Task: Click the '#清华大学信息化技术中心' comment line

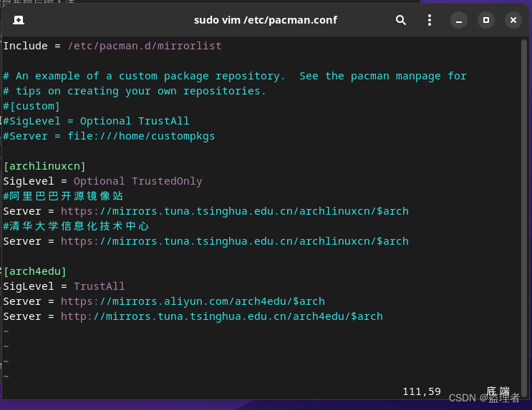Action: [76, 226]
